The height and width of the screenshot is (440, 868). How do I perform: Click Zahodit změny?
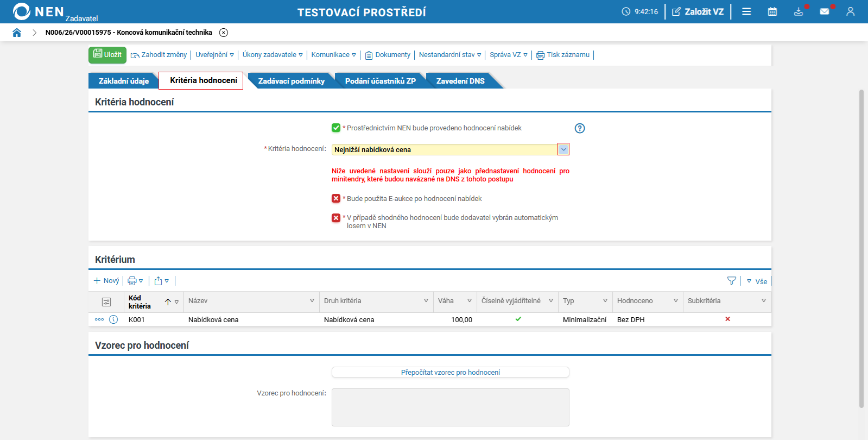[159, 55]
